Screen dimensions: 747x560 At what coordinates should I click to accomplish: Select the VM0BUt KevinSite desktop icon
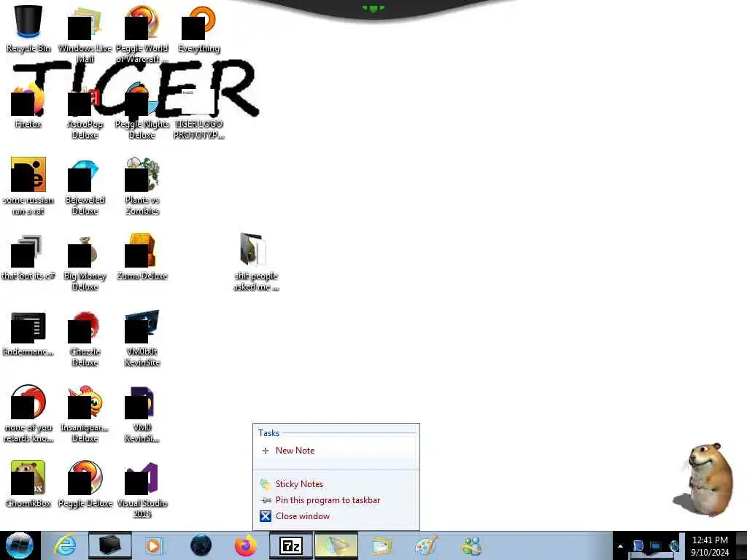(x=142, y=338)
